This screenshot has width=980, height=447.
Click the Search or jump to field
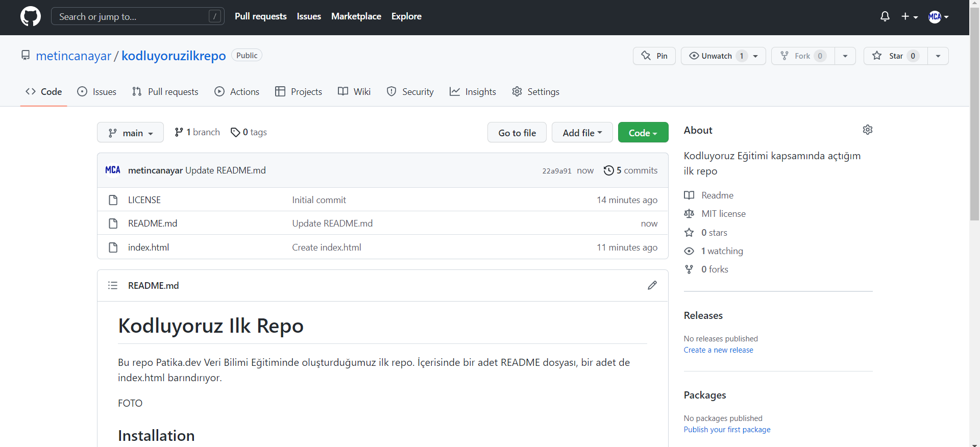(138, 16)
